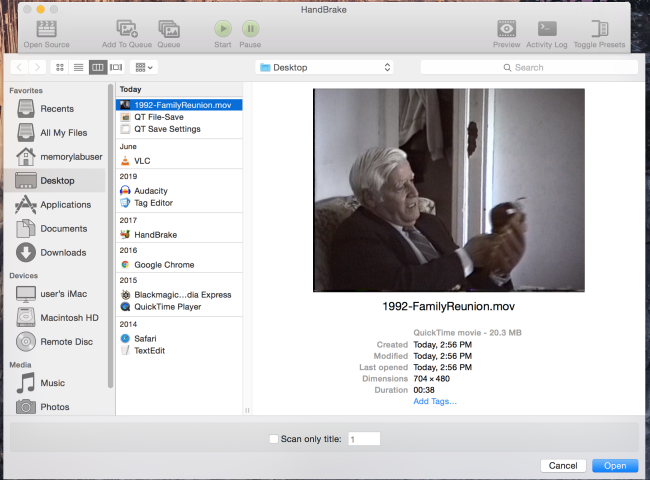Click the Add To Queue icon
This screenshot has width=650, height=480.
pos(127,30)
